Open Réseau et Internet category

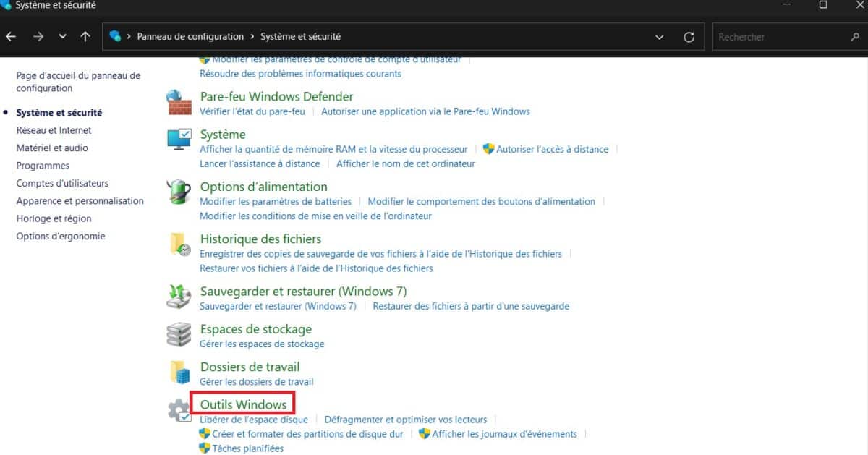coord(54,130)
